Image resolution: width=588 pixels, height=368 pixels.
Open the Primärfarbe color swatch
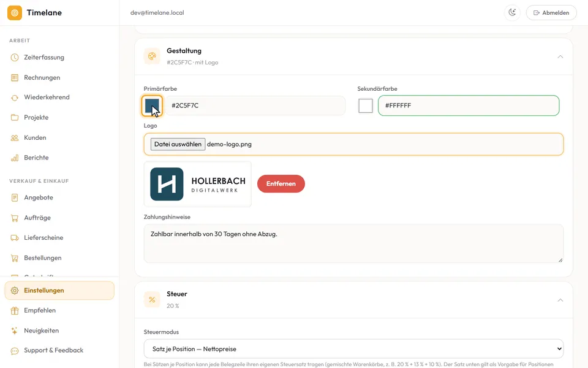tap(152, 105)
